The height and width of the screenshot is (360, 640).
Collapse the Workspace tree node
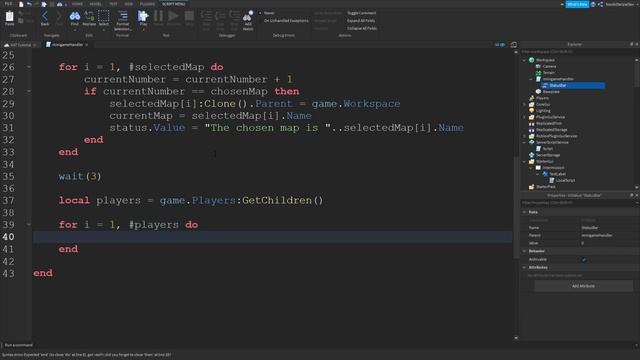tap(524, 60)
